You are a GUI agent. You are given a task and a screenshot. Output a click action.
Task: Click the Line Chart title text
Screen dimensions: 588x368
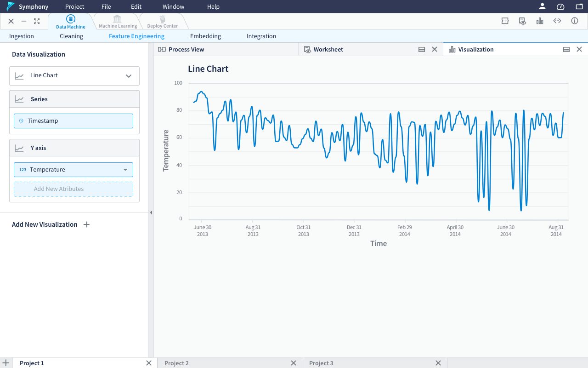coord(208,69)
